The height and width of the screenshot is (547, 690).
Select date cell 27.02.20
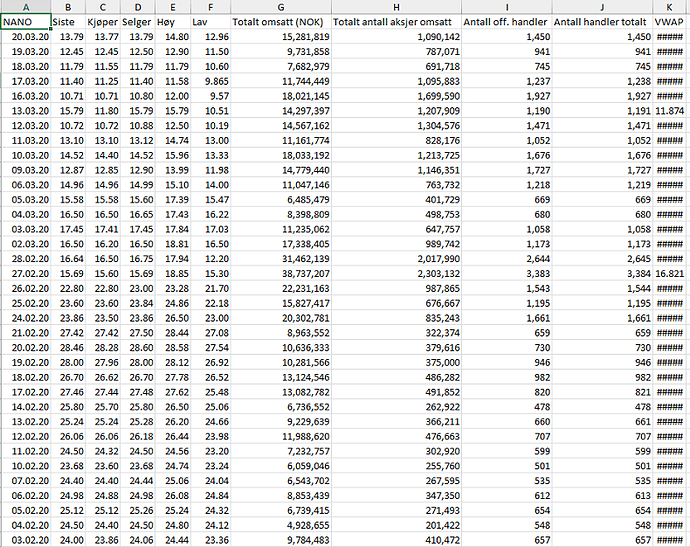(x=26, y=274)
